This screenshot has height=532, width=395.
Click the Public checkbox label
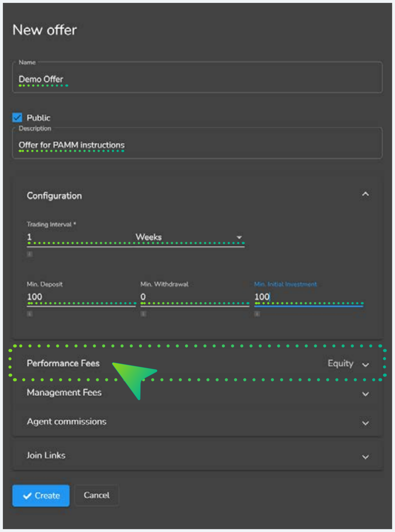[x=38, y=118]
